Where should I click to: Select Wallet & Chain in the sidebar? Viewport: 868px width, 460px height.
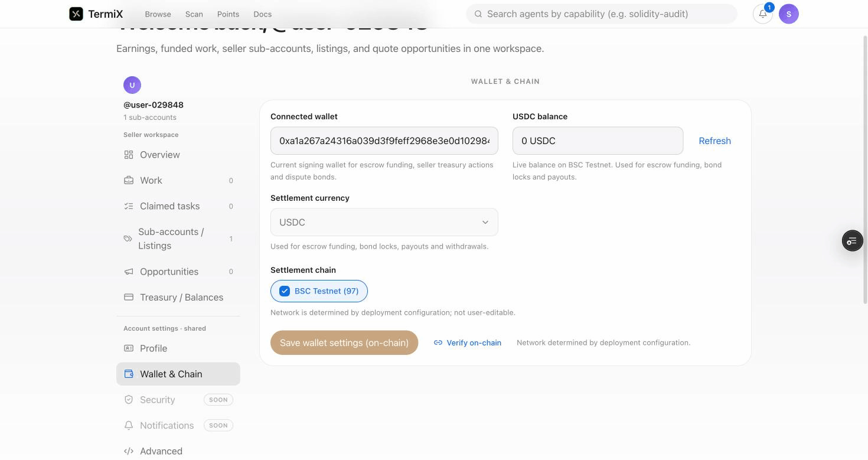(x=178, y=374)
